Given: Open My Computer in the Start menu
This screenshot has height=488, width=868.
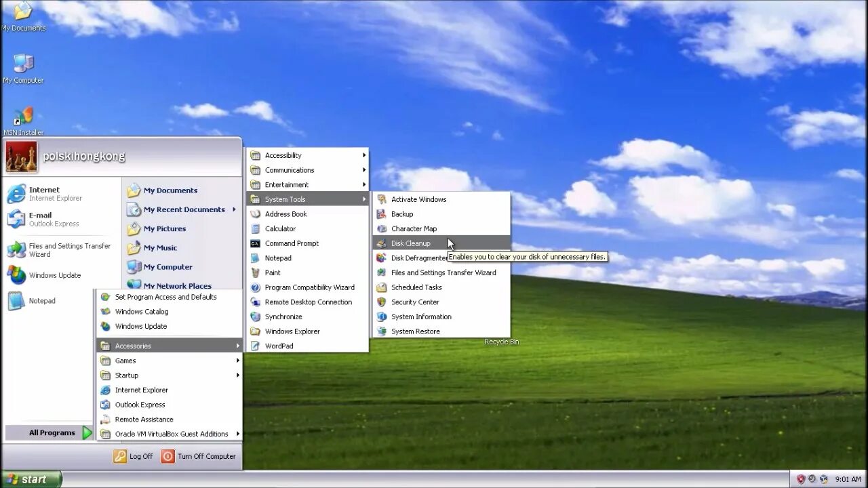Looking at the screenshot, I should tap(182, 267).
